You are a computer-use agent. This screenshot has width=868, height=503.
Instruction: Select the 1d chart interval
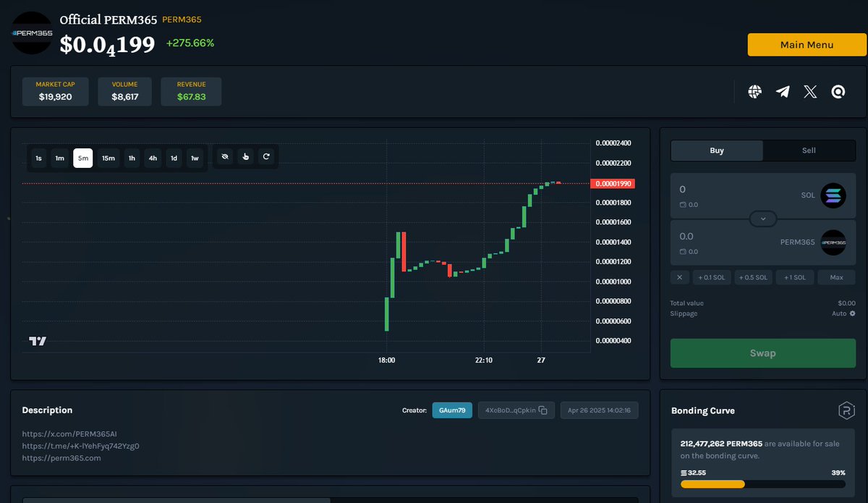(174, 158)
